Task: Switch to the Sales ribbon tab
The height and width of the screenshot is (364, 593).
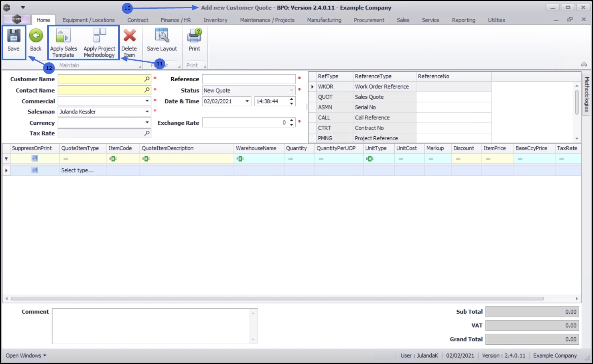Action: pyautogui.click(x=403, y=20)
